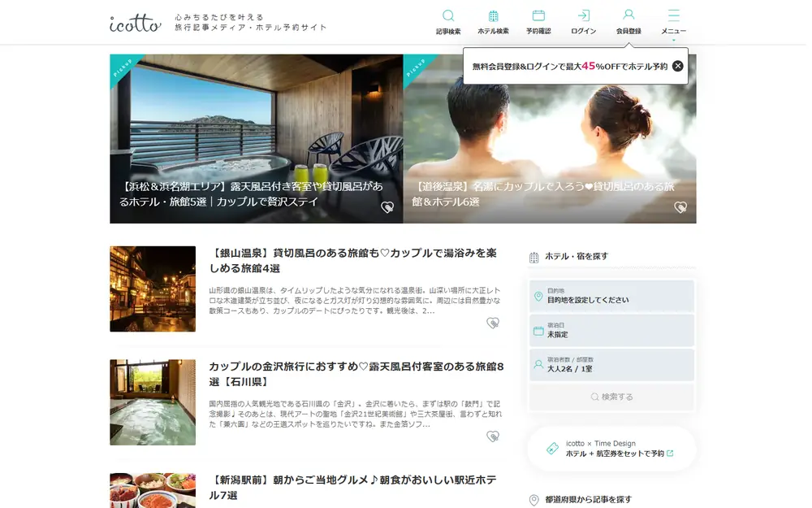This screenshot has height=508, width=812.
Task: Favorite the 銀山温泉 article
Action: 493,323
